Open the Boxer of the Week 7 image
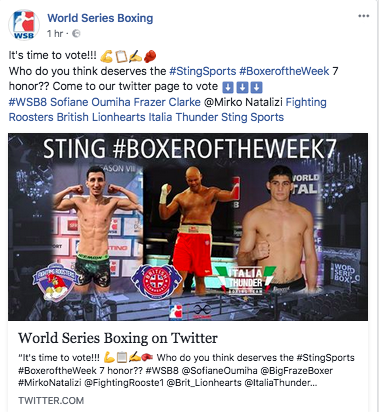 (x=188, y=227)
